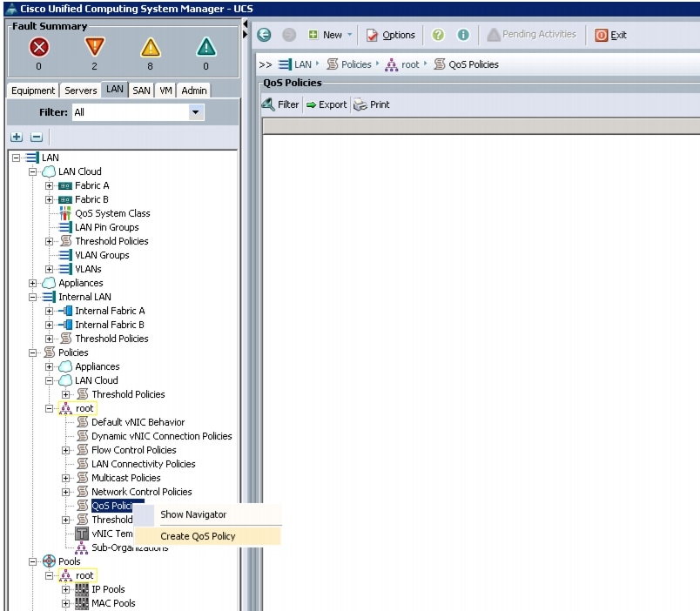Select the QoS System Class tree icon
This screenshot has width=700, height=611.
[63, 213]
